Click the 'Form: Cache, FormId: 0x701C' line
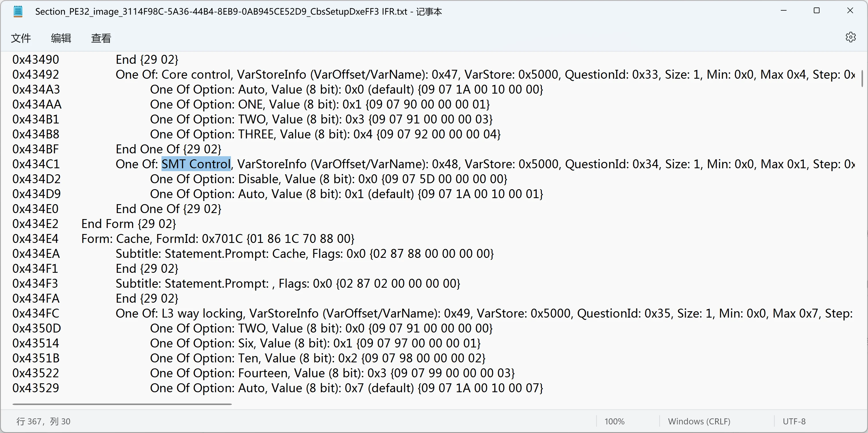Screen dimensions: 868x433 pyautogui.click(x=218, y=239)
